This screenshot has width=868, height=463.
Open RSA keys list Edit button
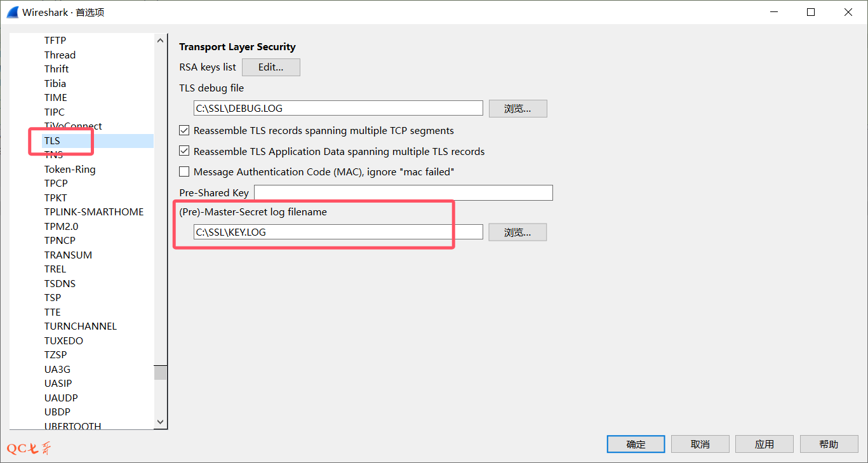(x=270, y=67)
